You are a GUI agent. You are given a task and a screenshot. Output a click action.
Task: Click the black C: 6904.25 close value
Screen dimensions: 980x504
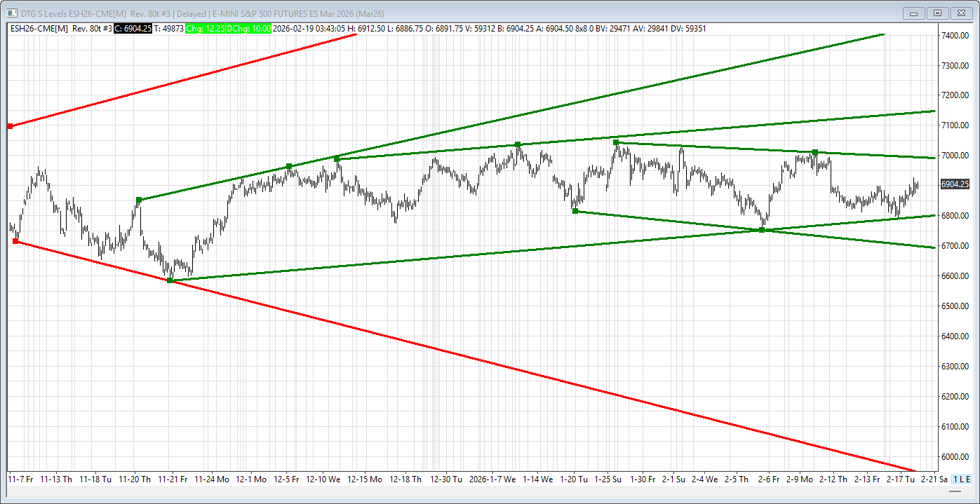133,29
